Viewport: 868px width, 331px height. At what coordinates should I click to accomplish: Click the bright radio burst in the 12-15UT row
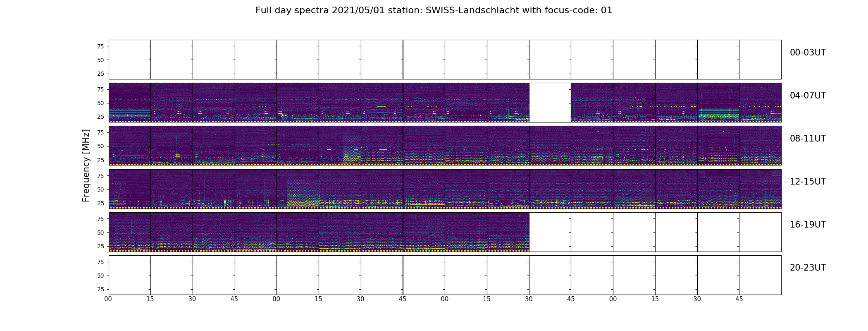303,192
